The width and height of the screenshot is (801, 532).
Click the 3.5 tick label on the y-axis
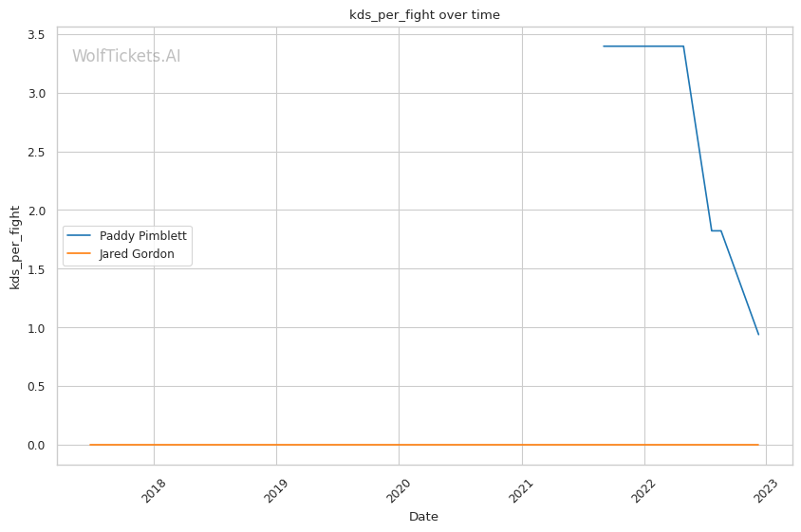pyautogui.click(x=38, y=35)
